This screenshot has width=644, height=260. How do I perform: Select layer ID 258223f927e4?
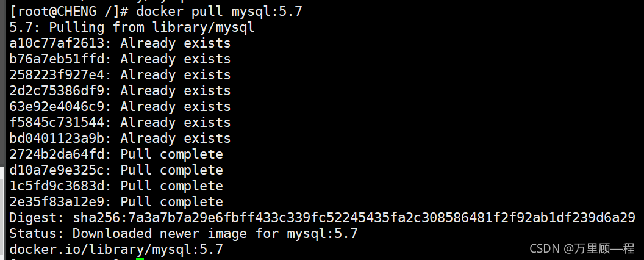pyautogui.click(x=57, y=75)
